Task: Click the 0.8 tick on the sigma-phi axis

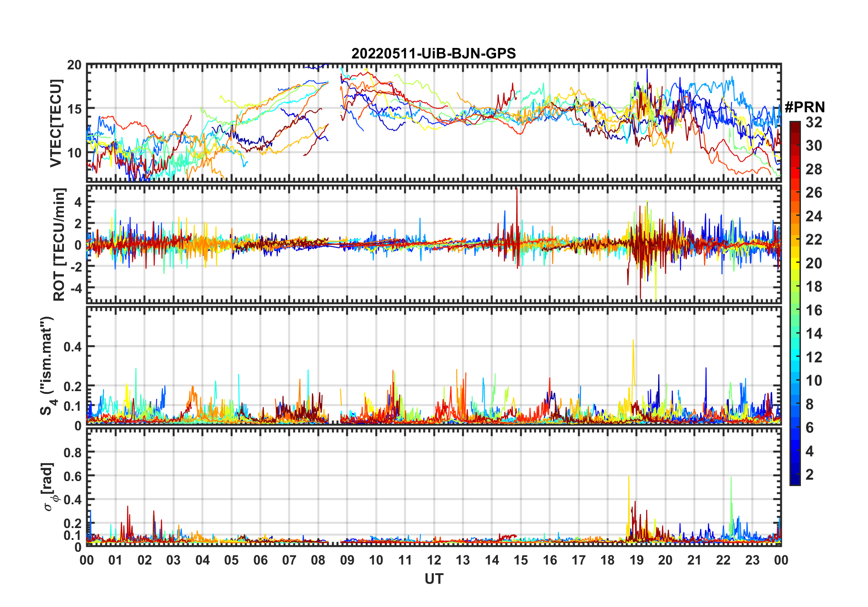Action: coord(73,453)
